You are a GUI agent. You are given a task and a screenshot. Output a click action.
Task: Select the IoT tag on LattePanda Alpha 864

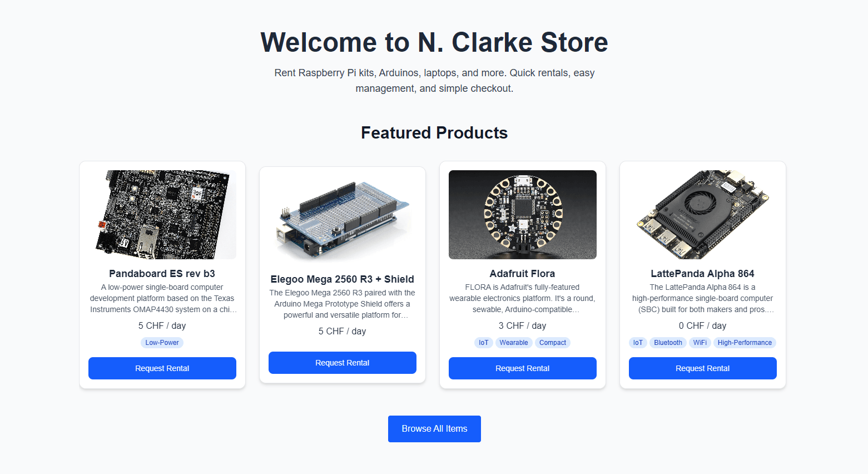coord(638,343)
